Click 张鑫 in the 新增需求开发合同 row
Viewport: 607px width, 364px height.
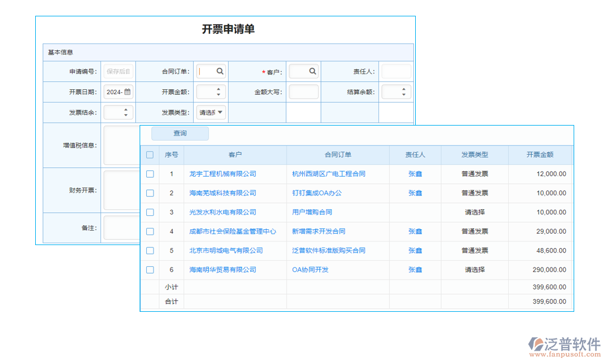(x=415, y=231)
